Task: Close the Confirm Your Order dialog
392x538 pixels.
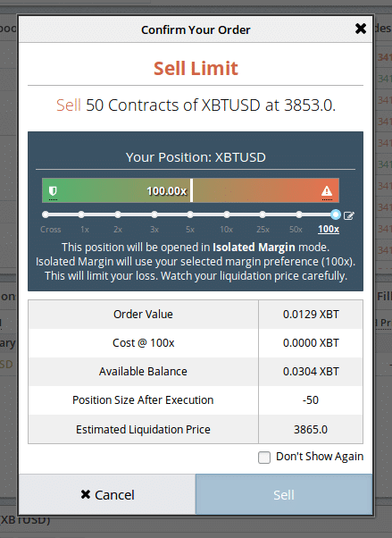Action: (x=361, y=29)
